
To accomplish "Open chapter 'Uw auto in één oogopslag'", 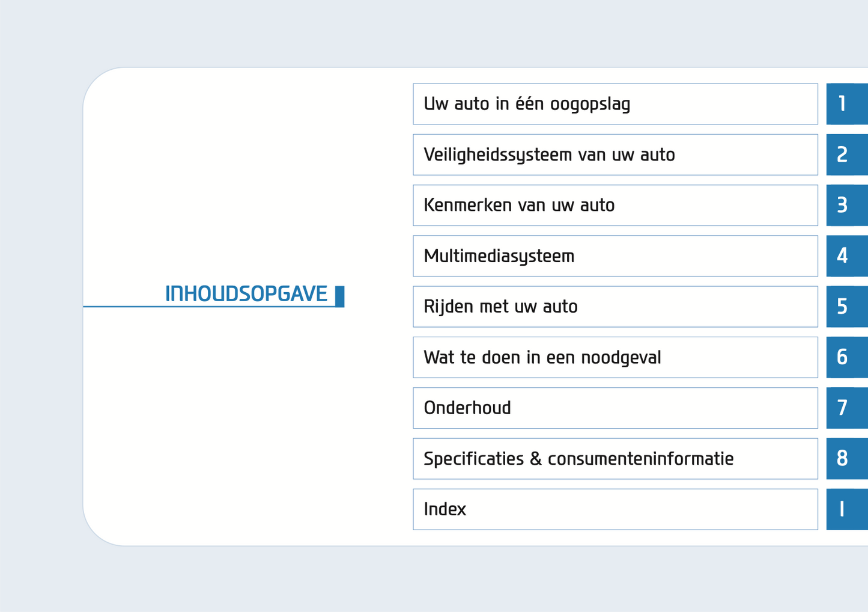I will (x=615, y=104).
